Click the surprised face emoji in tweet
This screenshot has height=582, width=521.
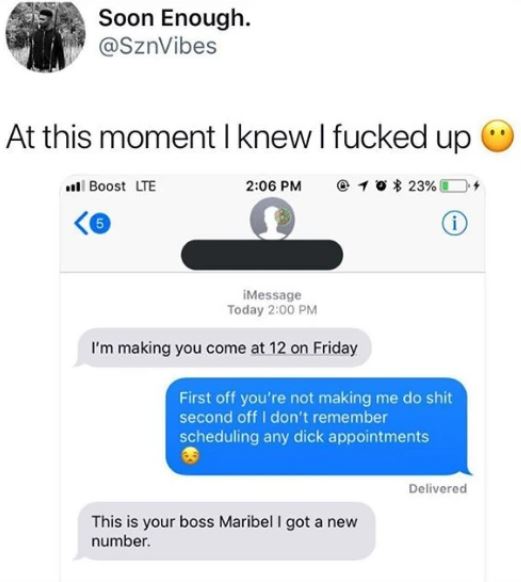(x=497, y=136)
